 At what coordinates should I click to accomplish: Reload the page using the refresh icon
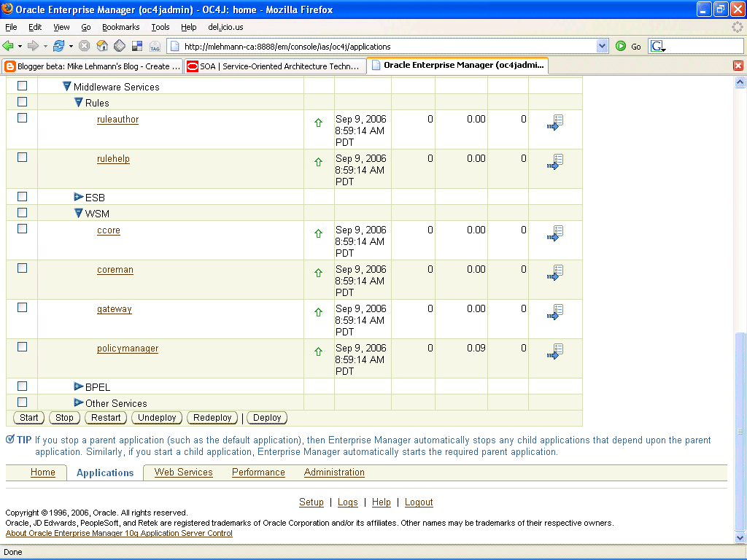(58, 46)
